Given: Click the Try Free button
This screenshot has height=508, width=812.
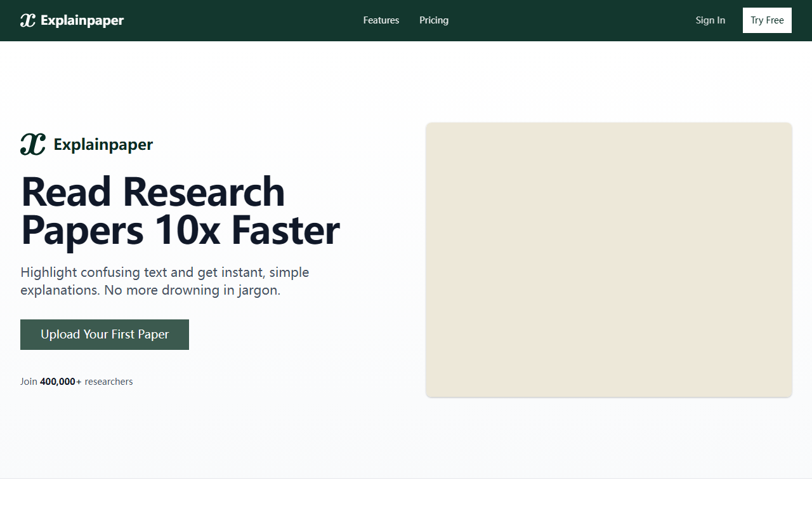Looking at the screenshot, I should [x=767, y=20].
